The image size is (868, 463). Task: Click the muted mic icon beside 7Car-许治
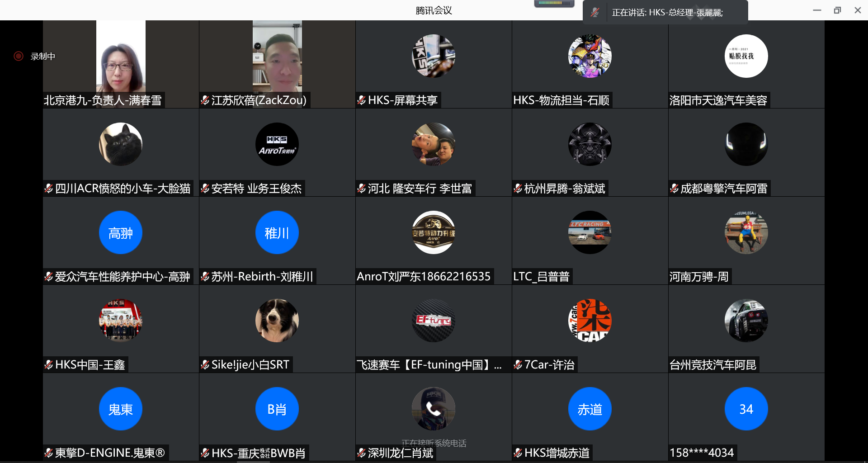click(518, 365)
